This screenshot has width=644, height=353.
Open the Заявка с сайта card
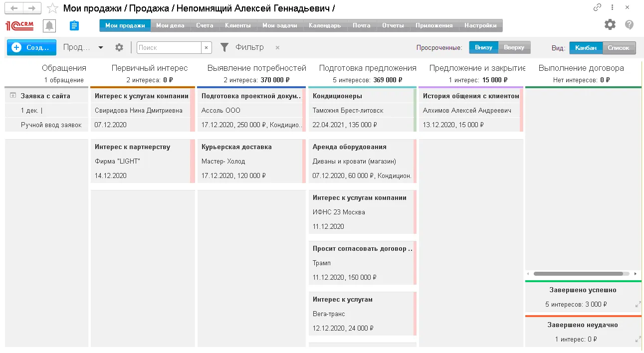[46, 110]
